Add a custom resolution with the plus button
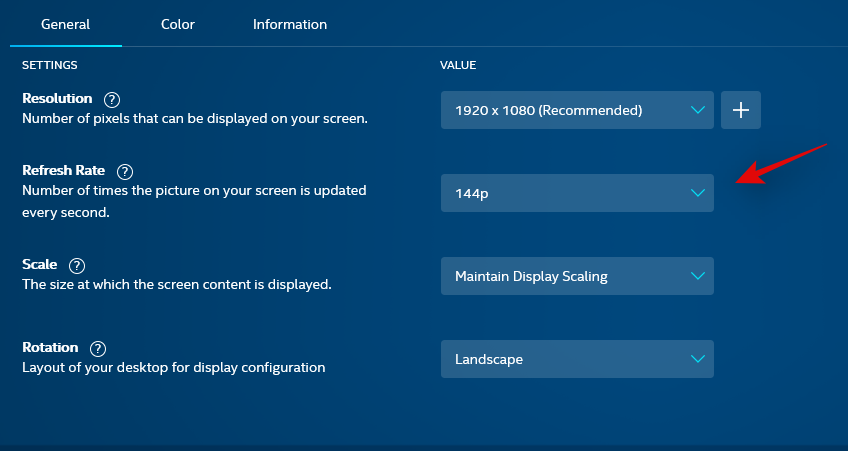 click(x=741, y=110)
